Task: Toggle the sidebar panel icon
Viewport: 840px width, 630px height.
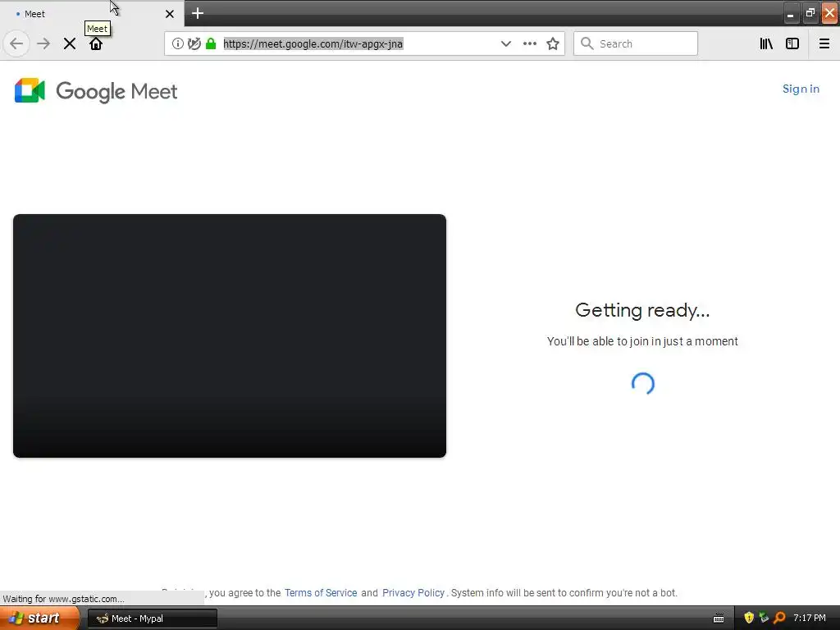Action: (792, 43)
